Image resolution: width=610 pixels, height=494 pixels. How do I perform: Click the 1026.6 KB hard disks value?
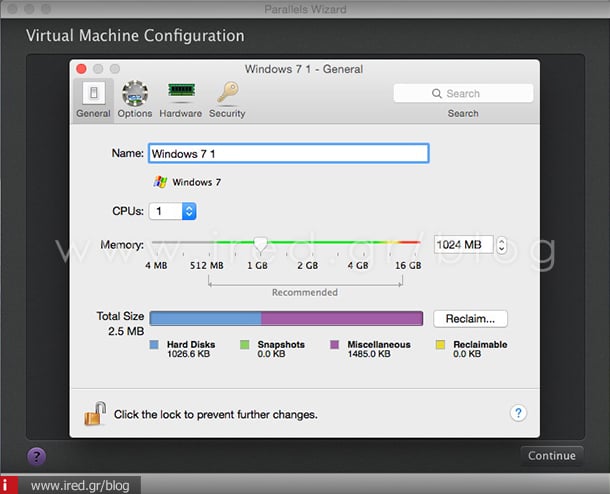coord(188,354)
